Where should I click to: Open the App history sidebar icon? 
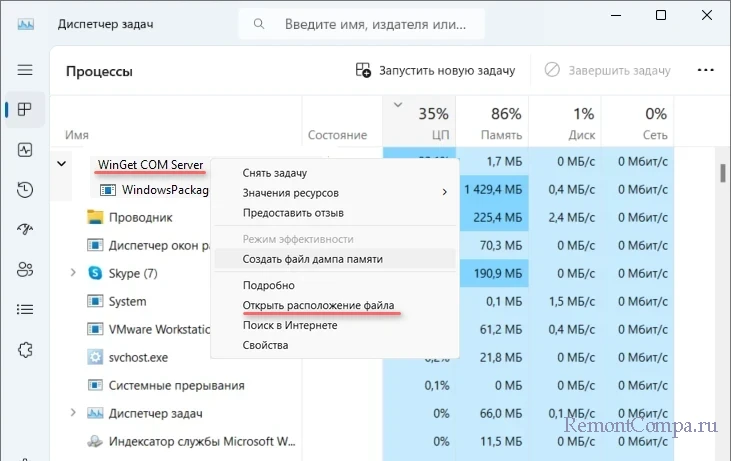click(x=25, y=190)
